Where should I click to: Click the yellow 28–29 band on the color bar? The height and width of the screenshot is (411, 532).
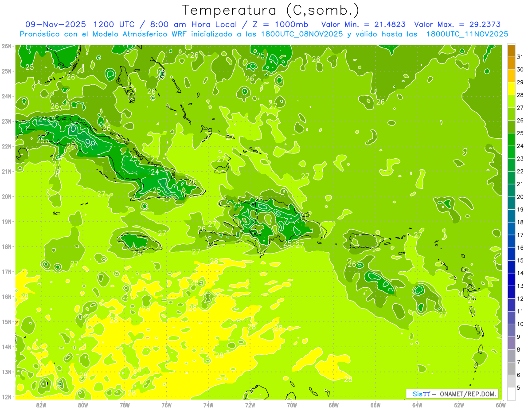point(512,89)
